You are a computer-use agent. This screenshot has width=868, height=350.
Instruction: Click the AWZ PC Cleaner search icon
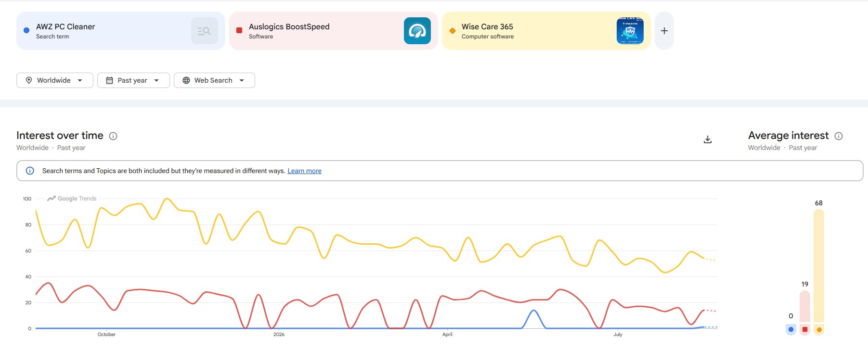coord(204,31)
